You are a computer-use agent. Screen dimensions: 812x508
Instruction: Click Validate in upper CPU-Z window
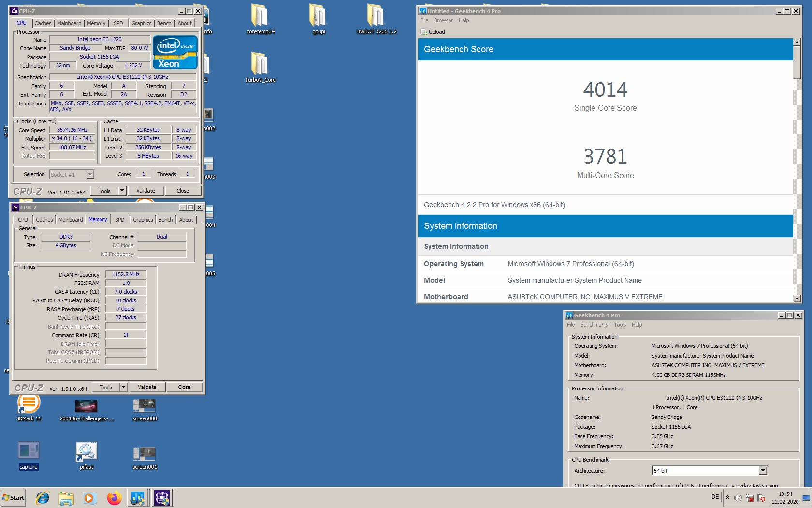(x=145, y=191)
